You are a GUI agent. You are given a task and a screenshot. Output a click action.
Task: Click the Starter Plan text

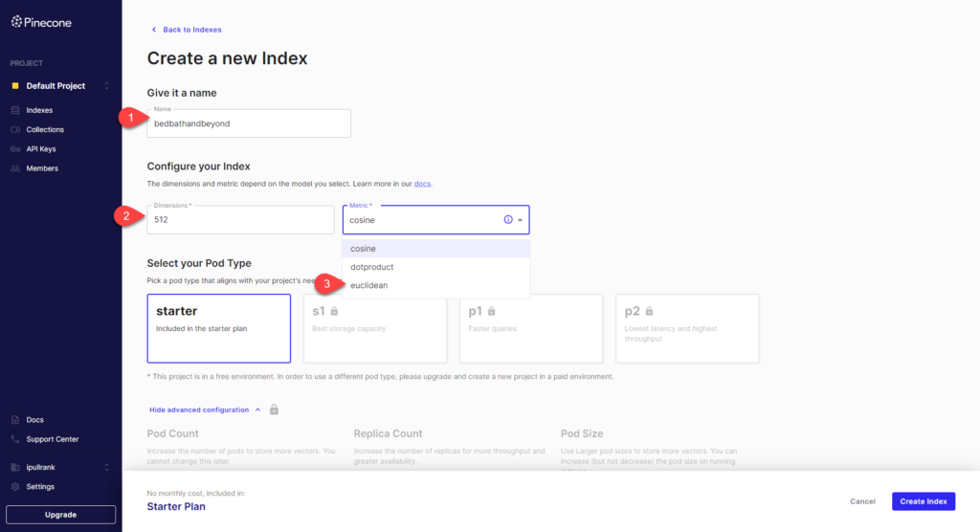176,506
